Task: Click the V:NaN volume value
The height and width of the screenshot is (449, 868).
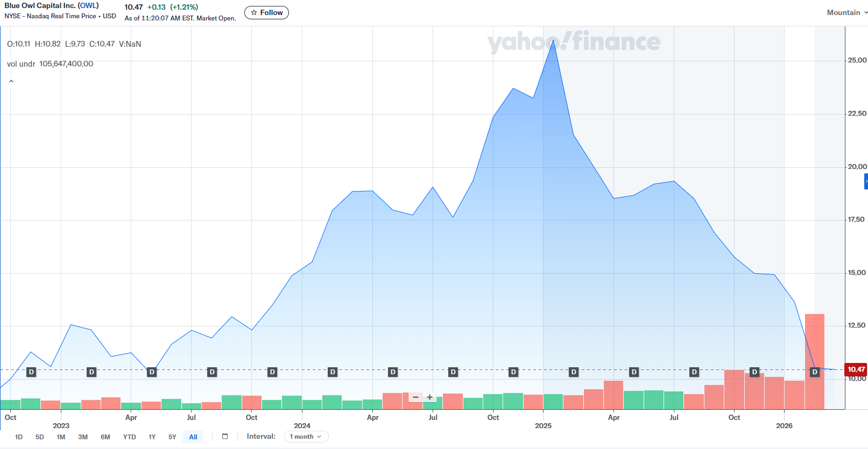Action: (130, 44)
